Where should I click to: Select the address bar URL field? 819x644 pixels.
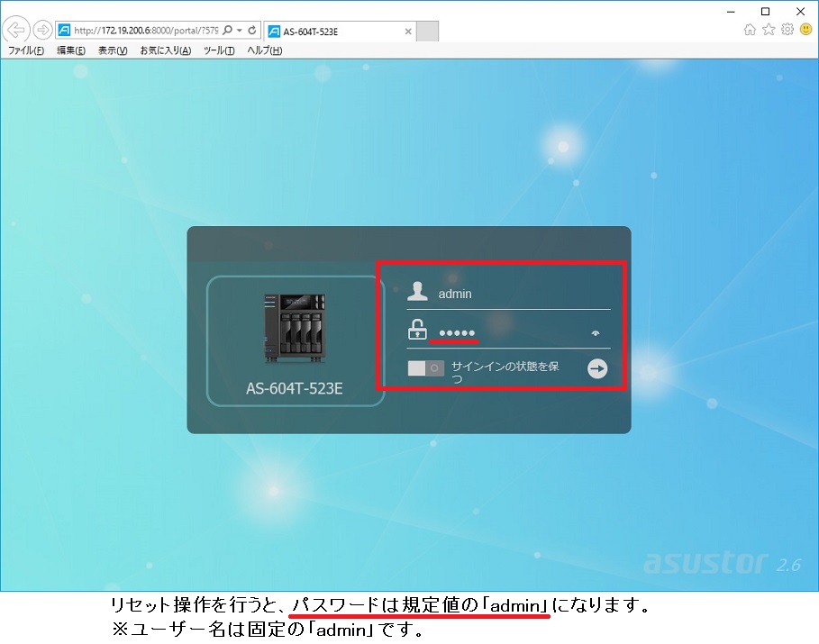[146, 31]
